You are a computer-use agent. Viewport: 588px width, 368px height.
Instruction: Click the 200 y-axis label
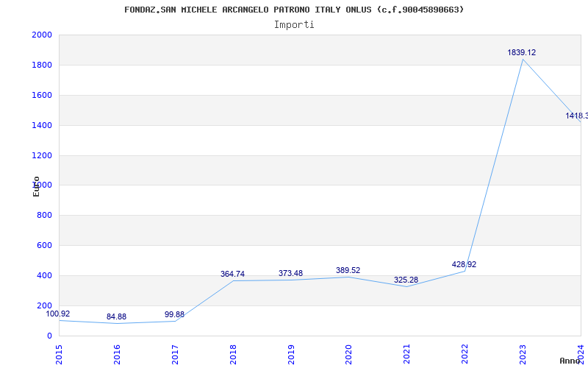pos(45,305)
